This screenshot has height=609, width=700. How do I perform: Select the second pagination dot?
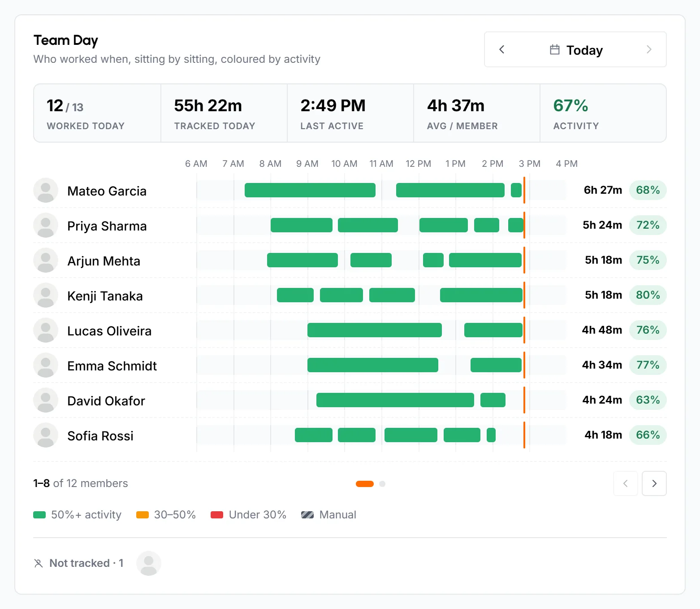point(382,484)
